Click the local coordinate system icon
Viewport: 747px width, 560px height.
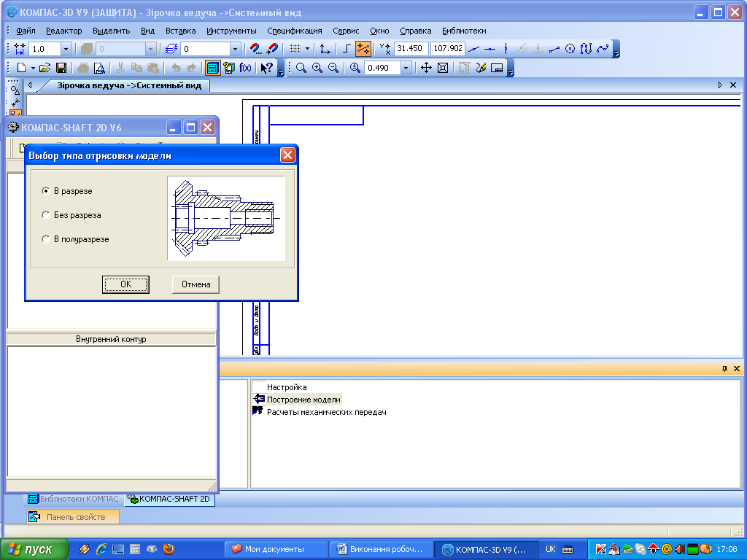325,49
